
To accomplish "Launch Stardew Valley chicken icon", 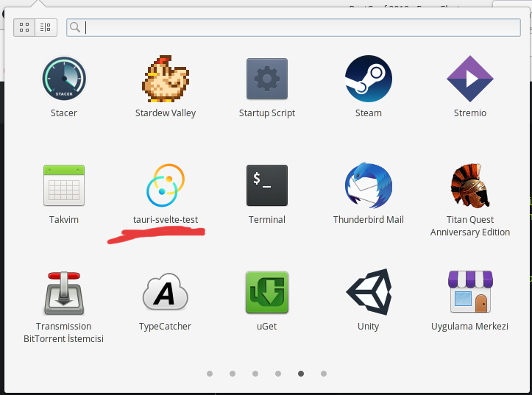I will coord(166,79).
